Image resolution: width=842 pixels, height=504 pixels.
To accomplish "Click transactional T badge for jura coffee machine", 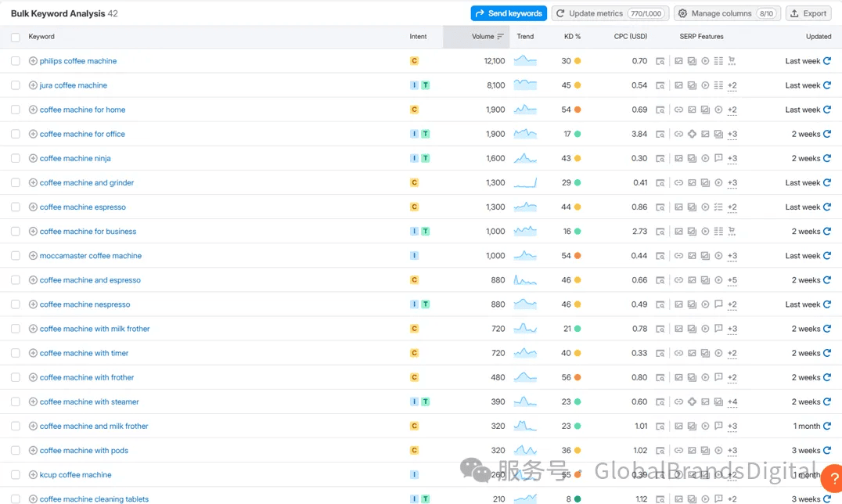I will click(425, 85).
